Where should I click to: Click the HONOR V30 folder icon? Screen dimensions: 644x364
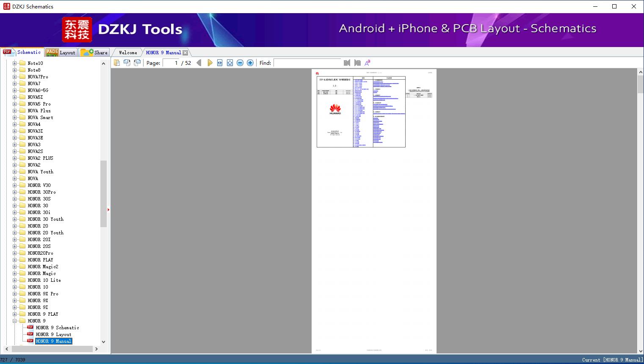click(x=22, y=185)
